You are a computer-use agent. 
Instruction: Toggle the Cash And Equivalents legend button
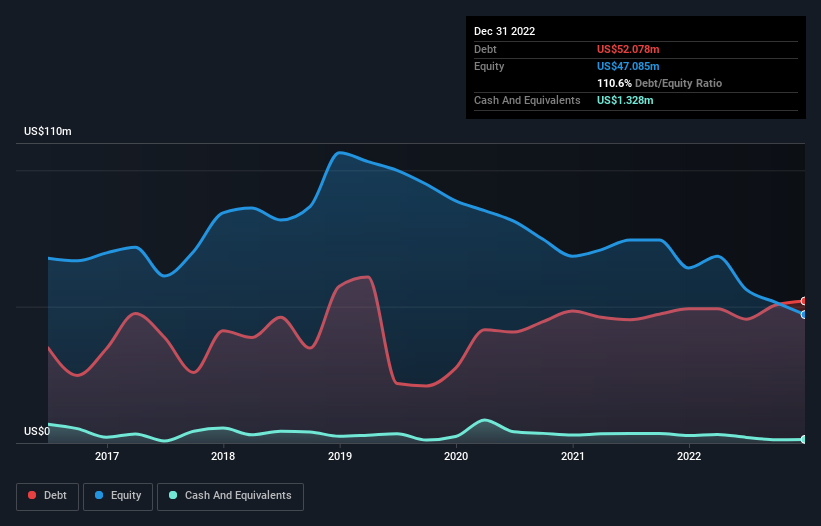(x=230, y=496)
